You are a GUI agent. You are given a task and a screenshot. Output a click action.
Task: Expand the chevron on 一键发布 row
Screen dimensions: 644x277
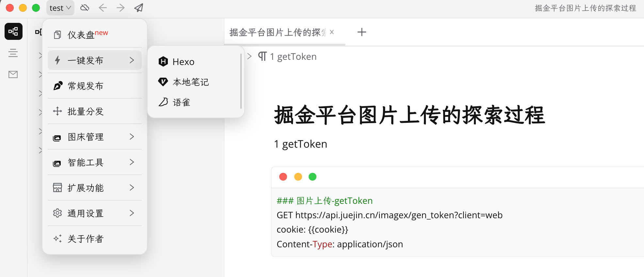click(132, 60)
